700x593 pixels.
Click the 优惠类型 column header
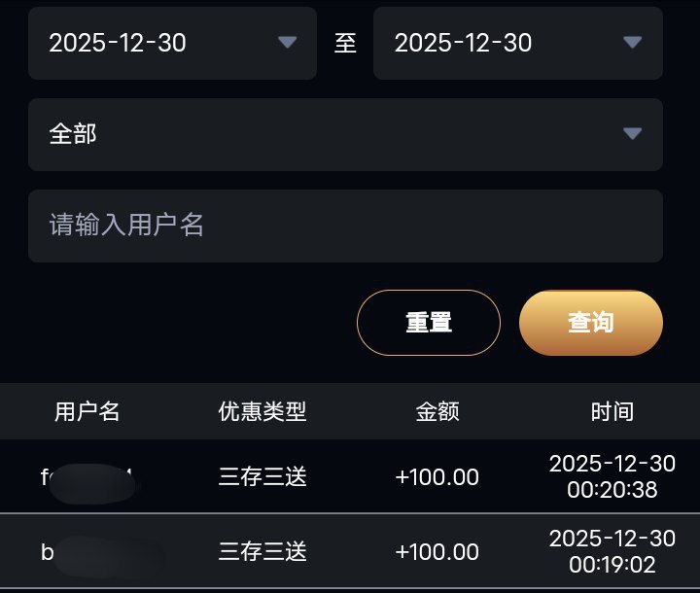tap(262, 411)
